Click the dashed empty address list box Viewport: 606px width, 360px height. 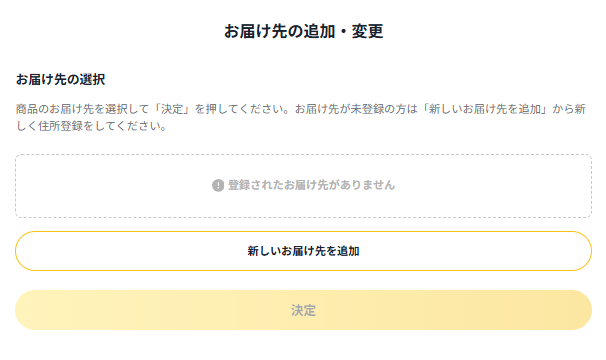click(303, 186)
